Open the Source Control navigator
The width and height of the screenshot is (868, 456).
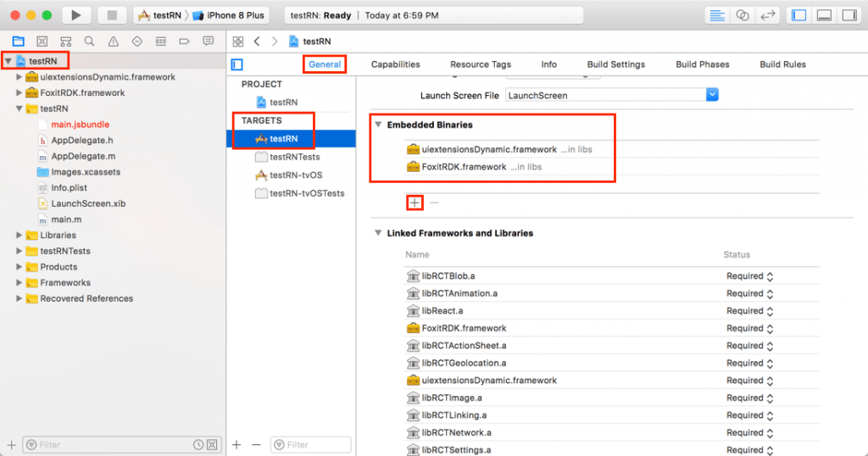42,42
